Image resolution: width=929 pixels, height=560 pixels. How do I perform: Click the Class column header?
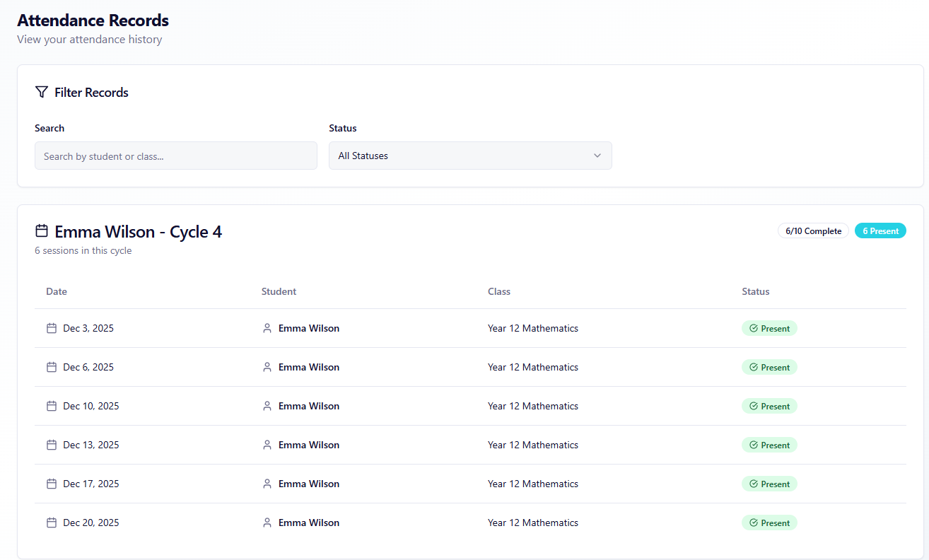pyautogui.click(x=498, y=291)
